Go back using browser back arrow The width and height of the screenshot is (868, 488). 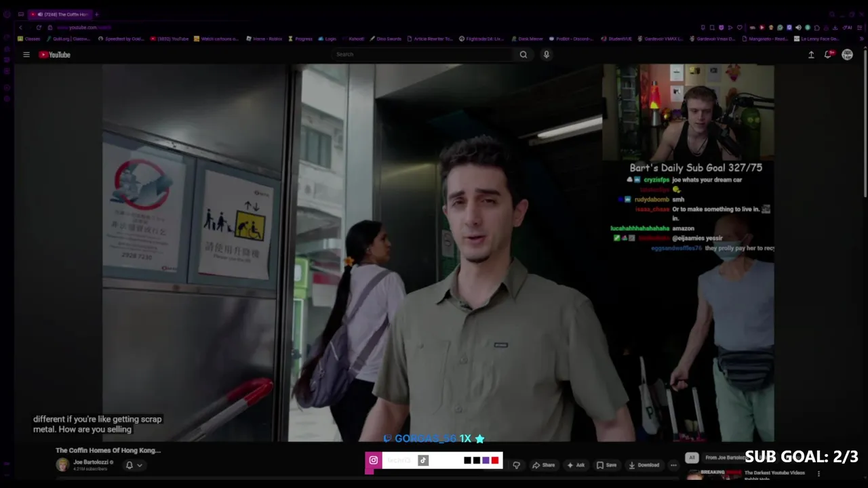tap(21, 27)
